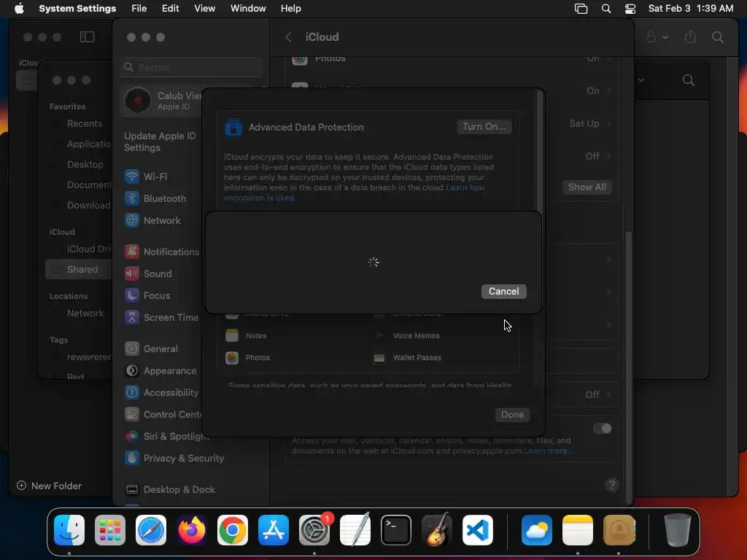Launch Safari from the Dock
The image size is (747, 560).
pyautogui.click(x=151, y=530)
